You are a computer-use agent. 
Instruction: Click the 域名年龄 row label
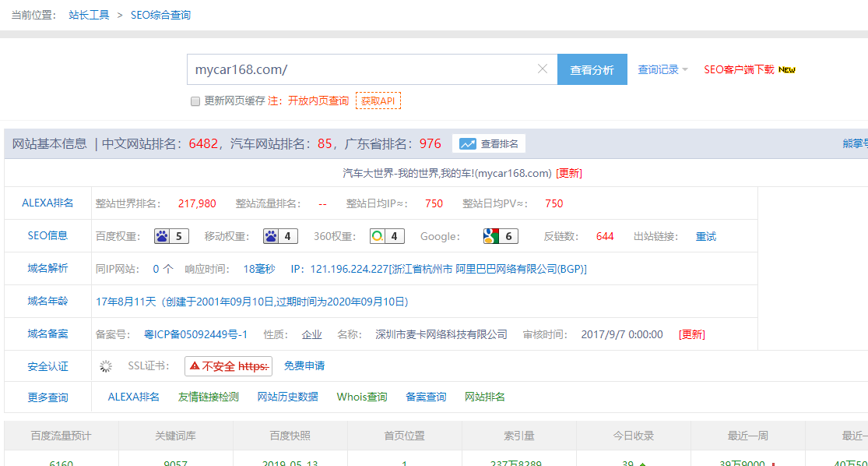coord(47,301)
